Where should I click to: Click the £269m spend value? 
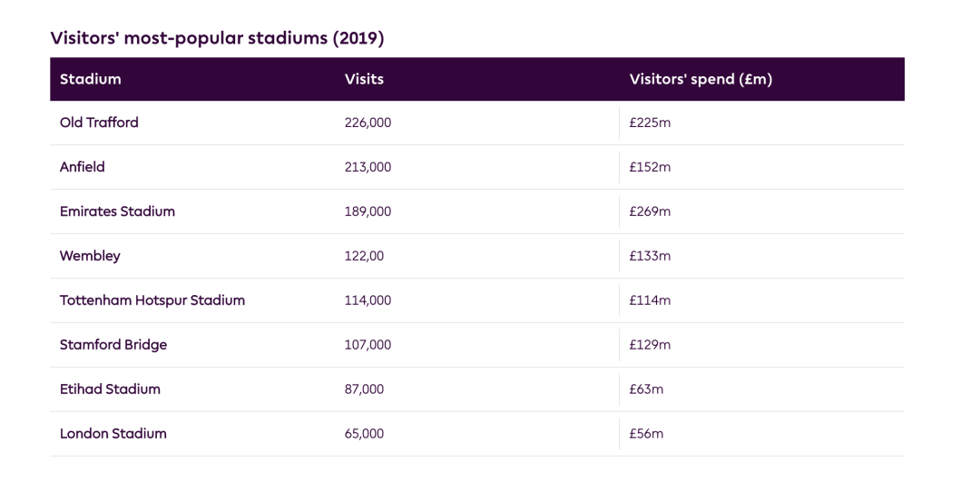[x=650, y=211]
